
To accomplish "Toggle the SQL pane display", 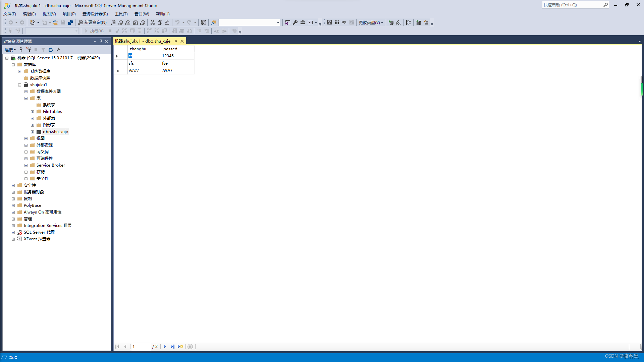I will point(344,22).
